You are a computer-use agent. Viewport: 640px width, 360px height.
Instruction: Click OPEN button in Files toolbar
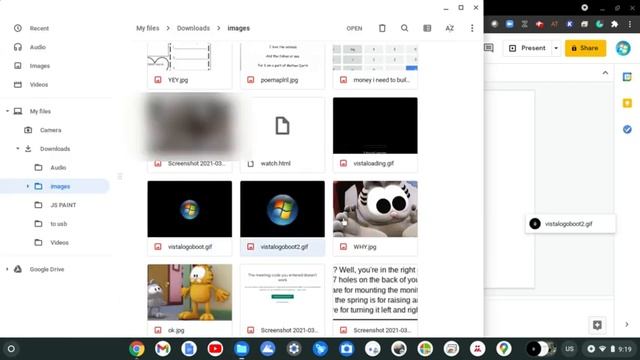(x=354, y=28)
